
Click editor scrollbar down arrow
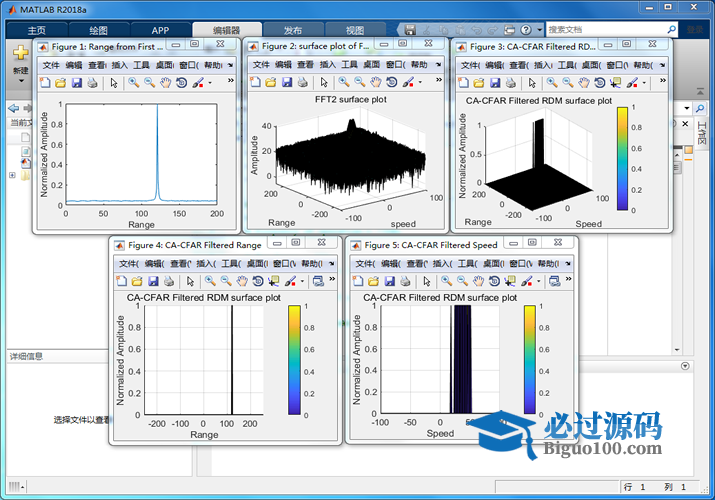pos(677,350)
